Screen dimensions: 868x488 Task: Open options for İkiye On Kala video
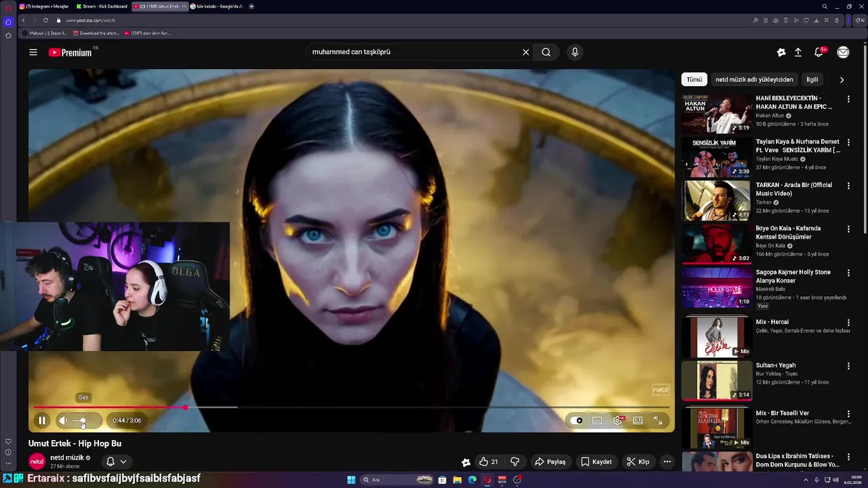tap(848, 229)
